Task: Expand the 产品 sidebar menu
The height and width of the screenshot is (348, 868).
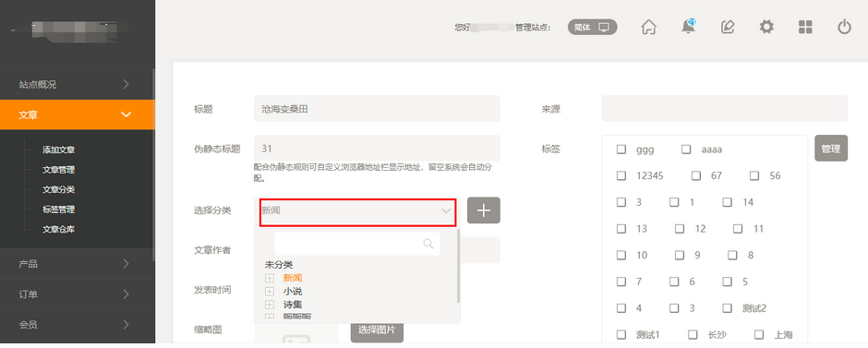Action: 78,263
